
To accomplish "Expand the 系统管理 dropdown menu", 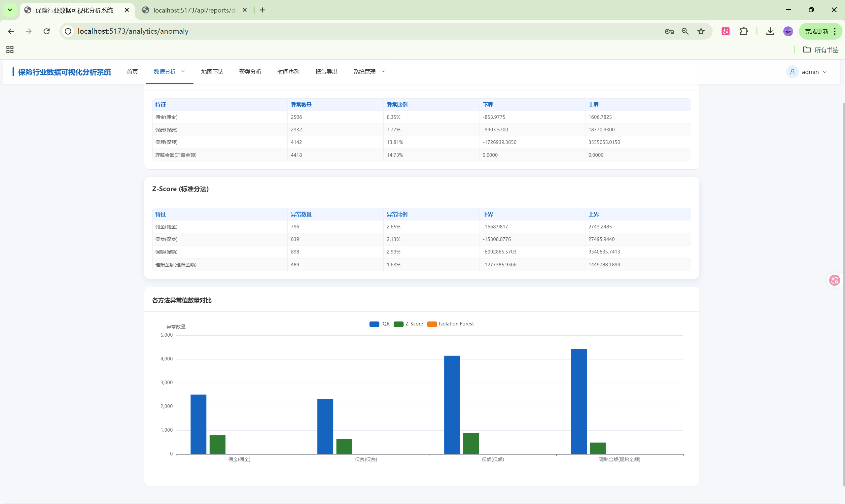I will [369, 72].
